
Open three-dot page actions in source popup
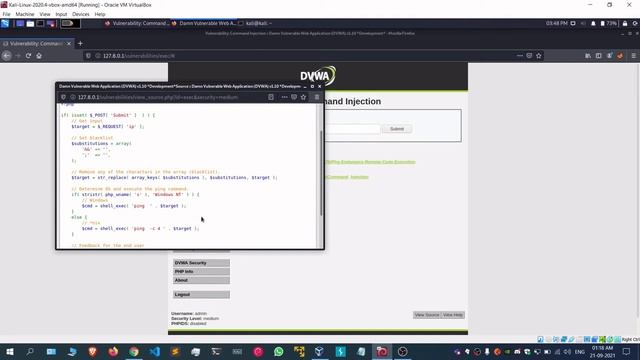tap(284, 97)
